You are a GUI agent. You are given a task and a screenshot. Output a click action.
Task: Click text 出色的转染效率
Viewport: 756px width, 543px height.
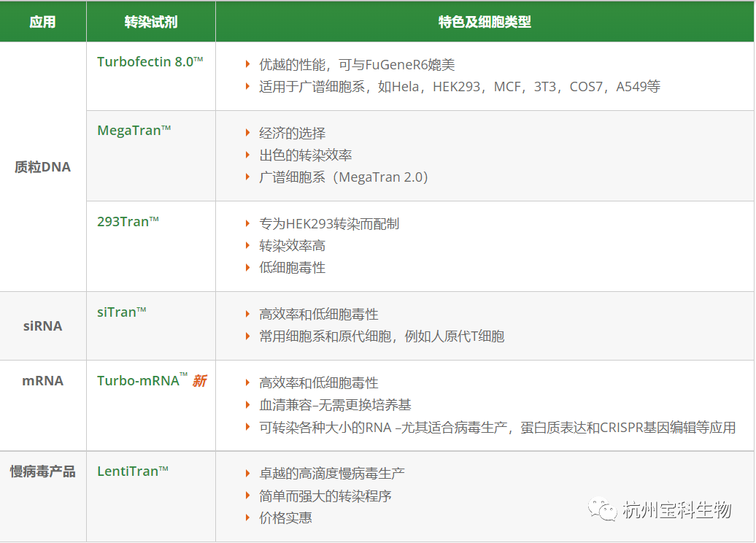(x=305, y=155)
